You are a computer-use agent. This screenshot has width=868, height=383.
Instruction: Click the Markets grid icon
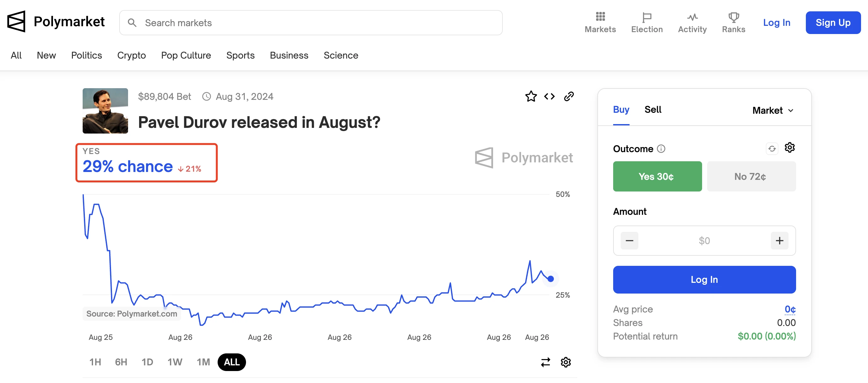[x=600, y=16]
